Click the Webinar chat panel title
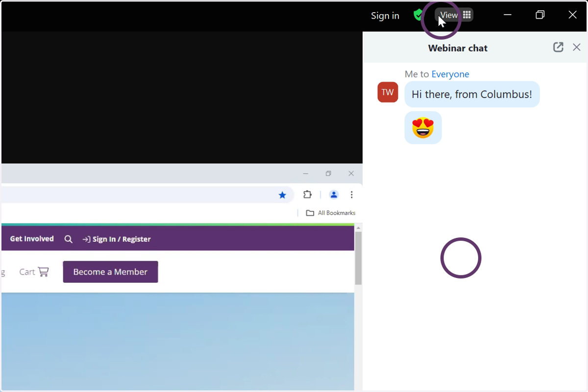 [458, 48]
